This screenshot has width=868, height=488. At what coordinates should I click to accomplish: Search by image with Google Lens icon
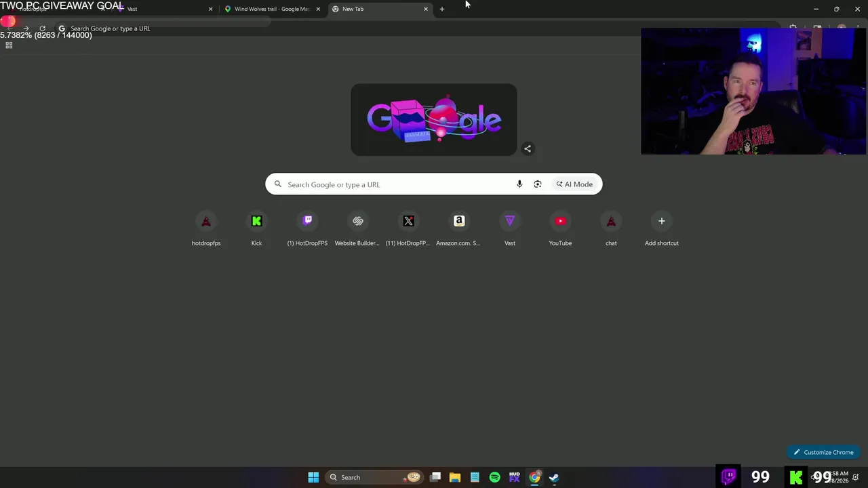click(538, 184)
